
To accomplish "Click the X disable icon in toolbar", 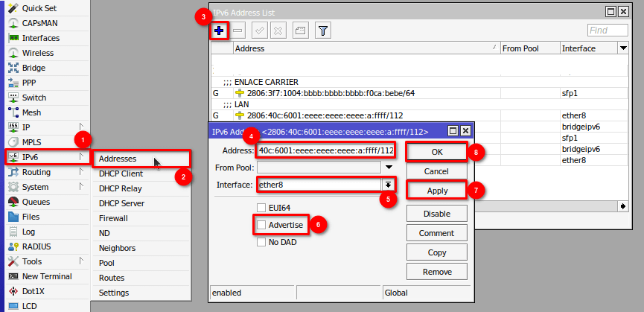I will click(278, 31).
